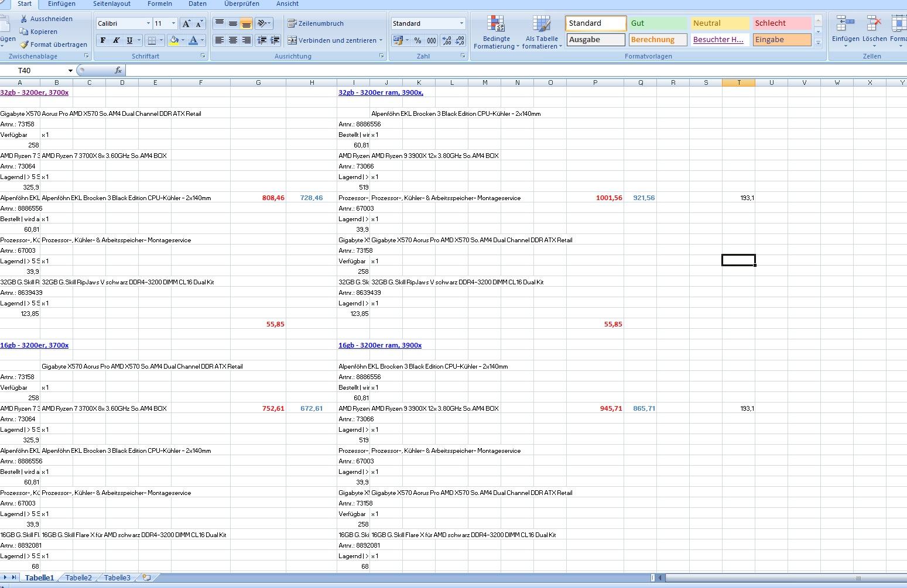Image resolution: width=907 pixels, height=588 pixels.
Task: Open the Daten ribbon tab
Action: pos(197,4)
